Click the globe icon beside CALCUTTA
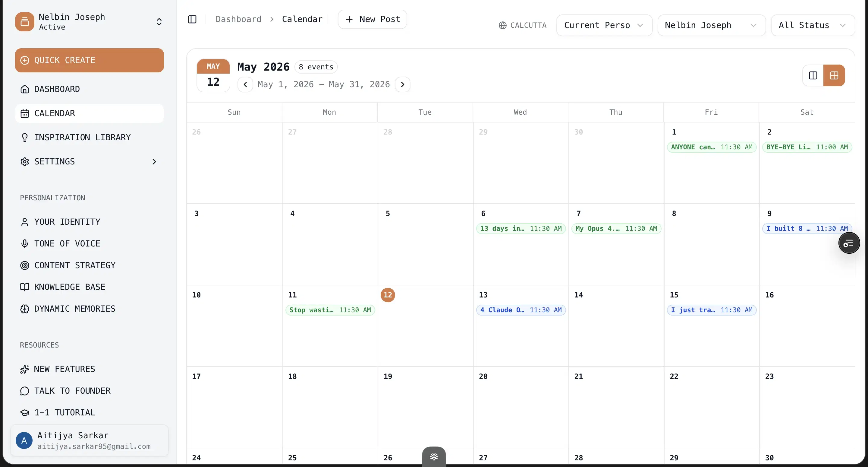 click(502, 25)
